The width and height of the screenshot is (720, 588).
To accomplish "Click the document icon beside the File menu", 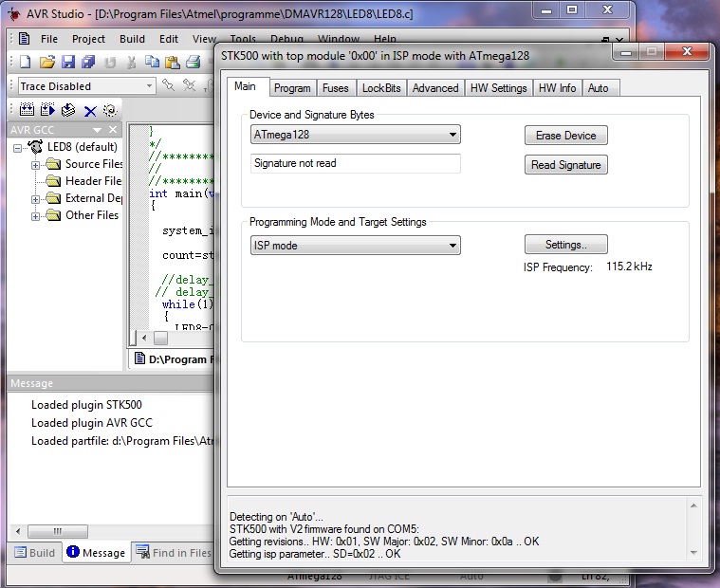I will pyautogui.click(x=24, y=39).
